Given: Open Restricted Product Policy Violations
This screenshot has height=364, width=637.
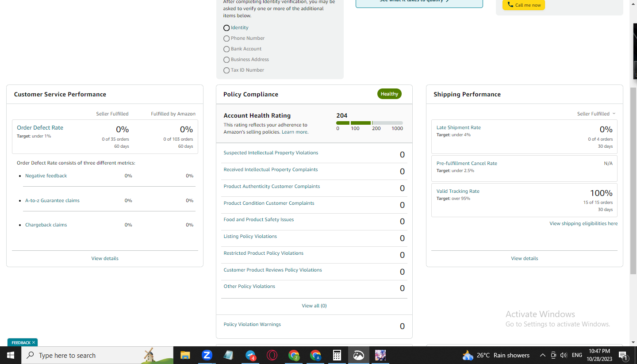Looking at the screenshot, I should pyautogui.click(x=264, y=253).
